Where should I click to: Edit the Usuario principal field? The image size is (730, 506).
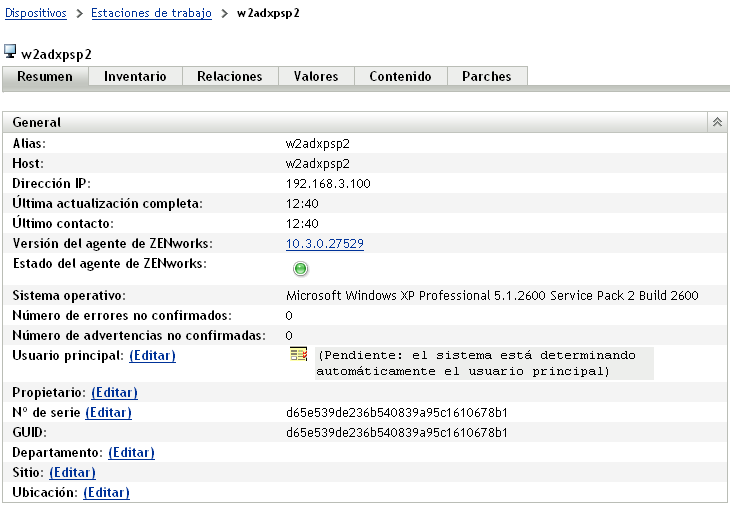(152, 356)
